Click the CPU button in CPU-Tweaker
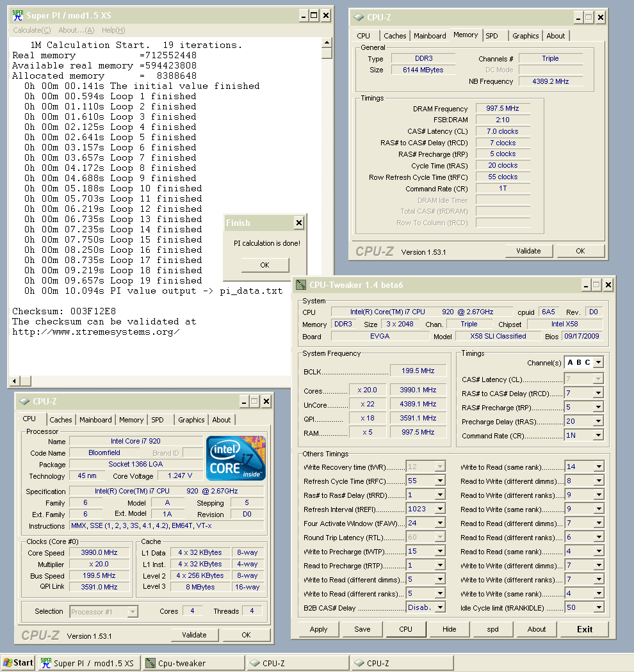634x672 pixels. pos(406,629)
